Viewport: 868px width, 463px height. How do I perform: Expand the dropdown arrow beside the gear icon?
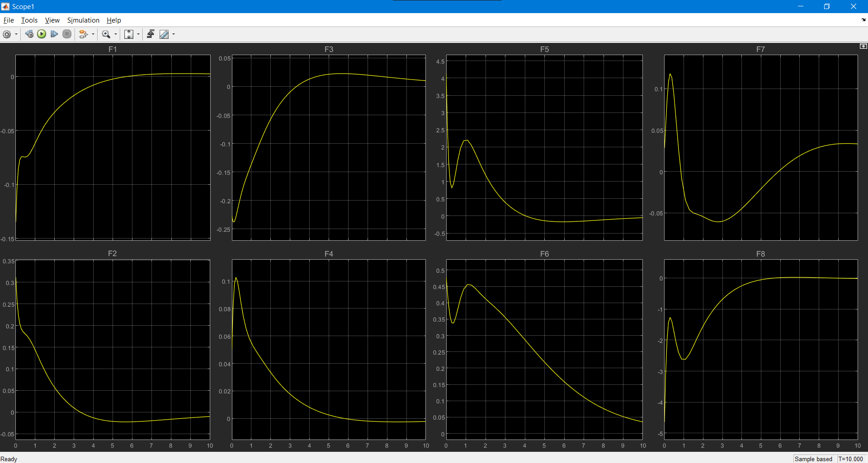16,34
